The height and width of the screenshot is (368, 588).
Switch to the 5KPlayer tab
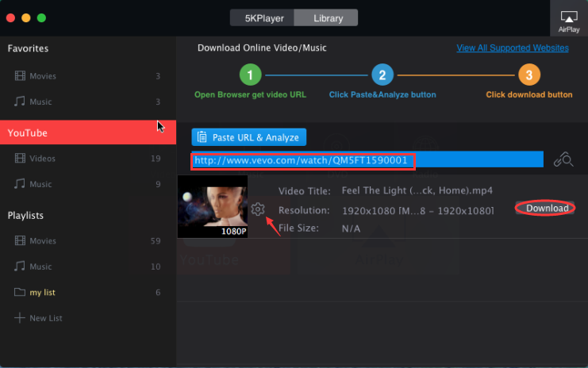coord(262,17)
